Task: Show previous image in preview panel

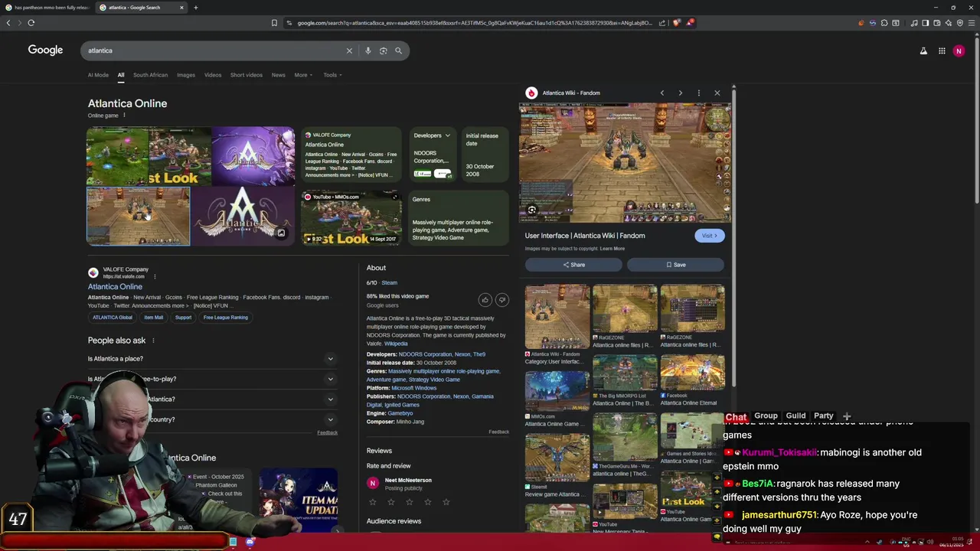Action: (662, 93)
